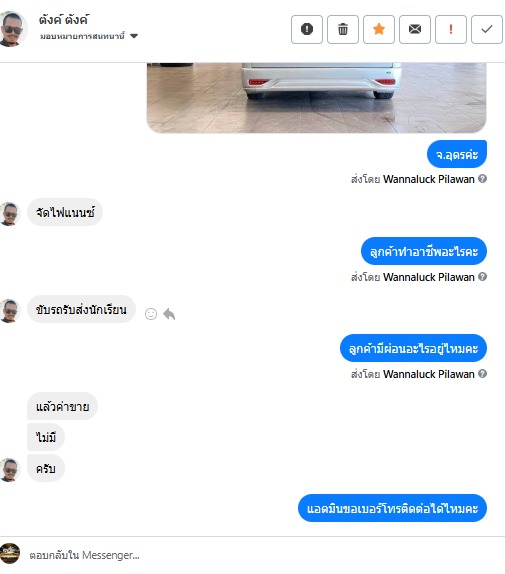Mark conversation unread via envelope icon
The width and height of the screenshot is (505, 574).
click(415, 29)
